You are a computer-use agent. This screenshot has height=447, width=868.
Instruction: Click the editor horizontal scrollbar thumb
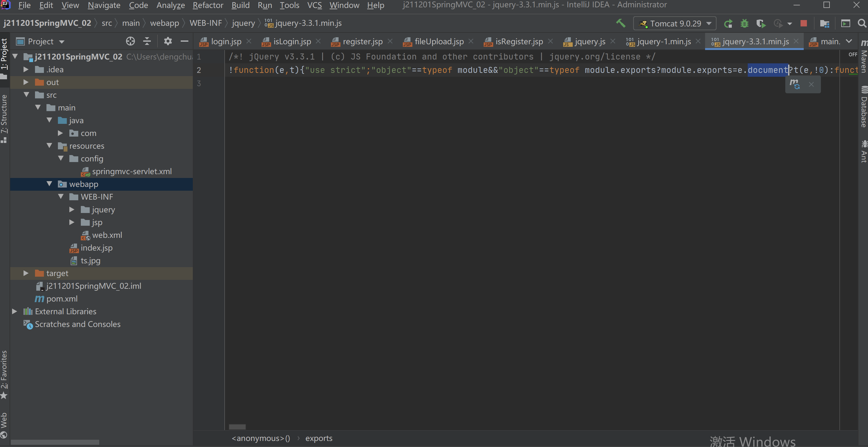point(237,426)
